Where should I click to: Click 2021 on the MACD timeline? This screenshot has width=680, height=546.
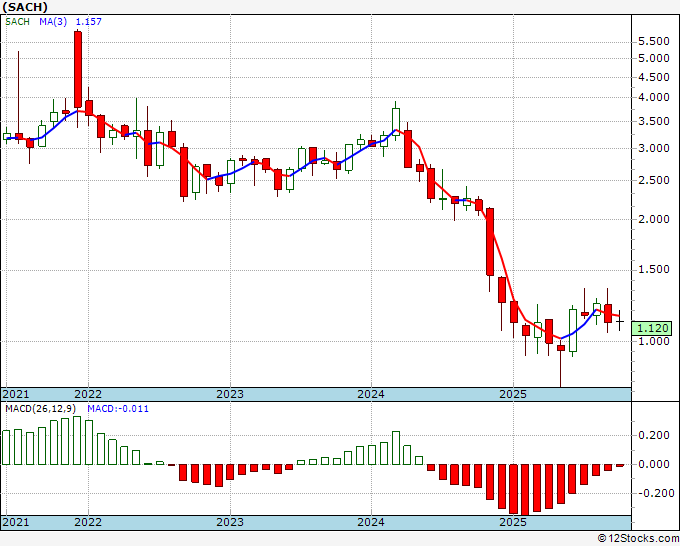tap(16, 522)
